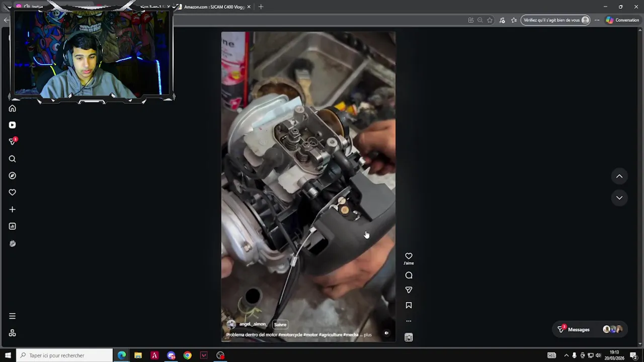Open the Dashboard chart icon in sidebar

click(x=12, y=226)
